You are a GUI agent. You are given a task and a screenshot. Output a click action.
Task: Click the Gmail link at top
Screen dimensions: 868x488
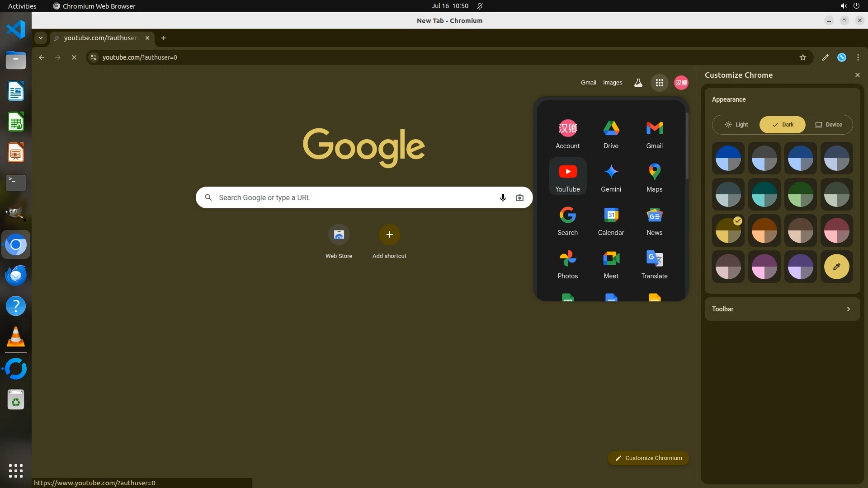click(588, 83)
